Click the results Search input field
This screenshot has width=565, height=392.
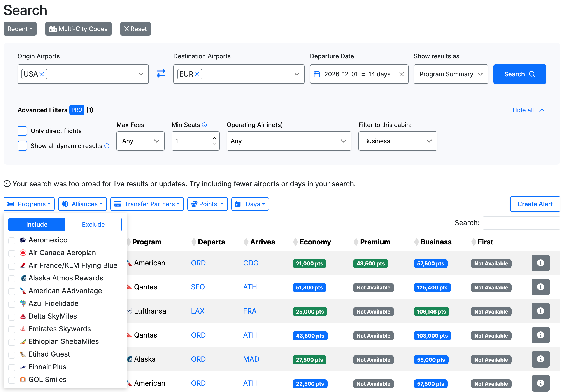[521, 223]
